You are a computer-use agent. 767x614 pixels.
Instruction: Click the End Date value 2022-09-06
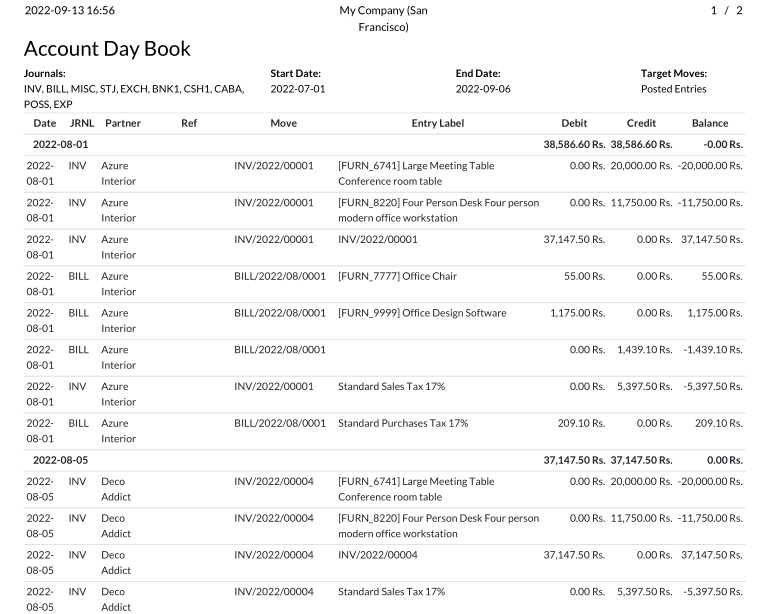pos(483,89)
